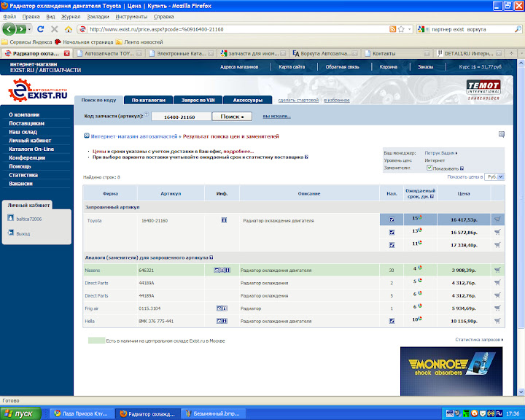Open the DETALI.RU browser tab
The width and height of the screenshot is (525, 420).
(469, 53)
